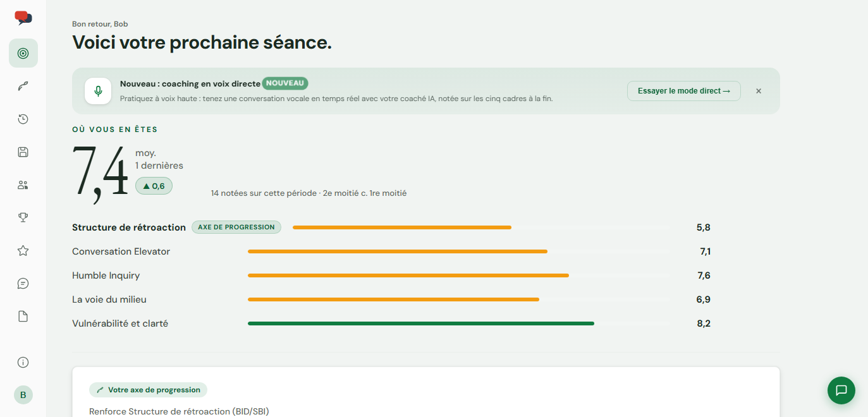Open the document page icon in sidebar

point(23,316)
